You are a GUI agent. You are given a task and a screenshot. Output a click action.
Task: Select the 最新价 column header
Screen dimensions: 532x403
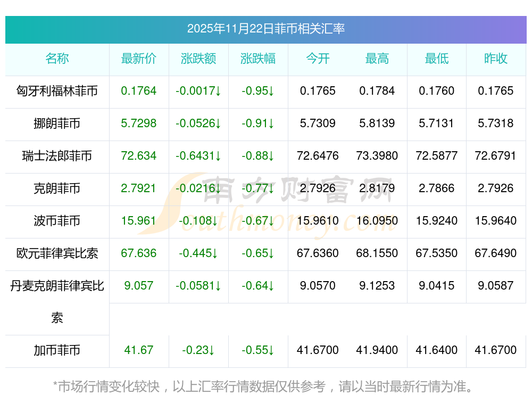click(x=139, y=59)
